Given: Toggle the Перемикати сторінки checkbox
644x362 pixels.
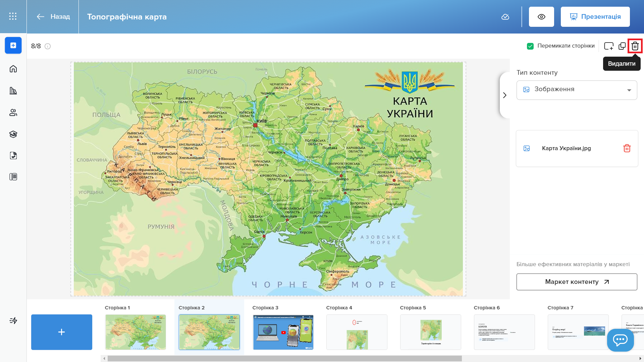Looking at the screenshot, I should pyautogui.click(x=530, y=46).
